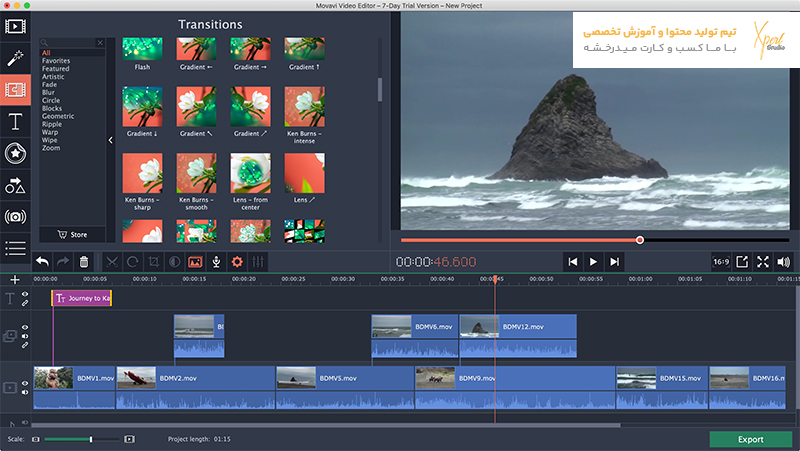
Task: Toggle overlay track link icon
Action: pyautogui.click(x=24, y=345)
